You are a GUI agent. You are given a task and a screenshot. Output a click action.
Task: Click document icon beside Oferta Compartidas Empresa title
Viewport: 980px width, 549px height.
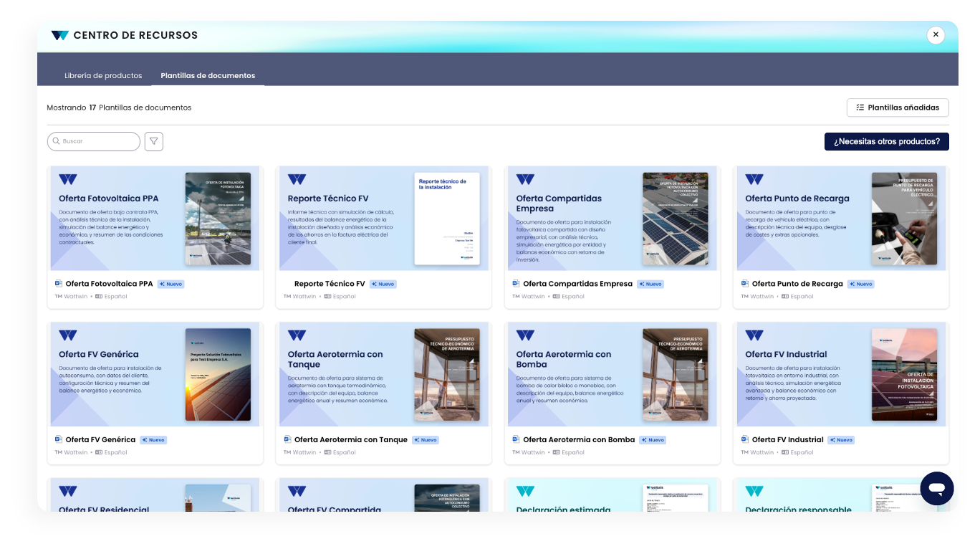[516, 284]
